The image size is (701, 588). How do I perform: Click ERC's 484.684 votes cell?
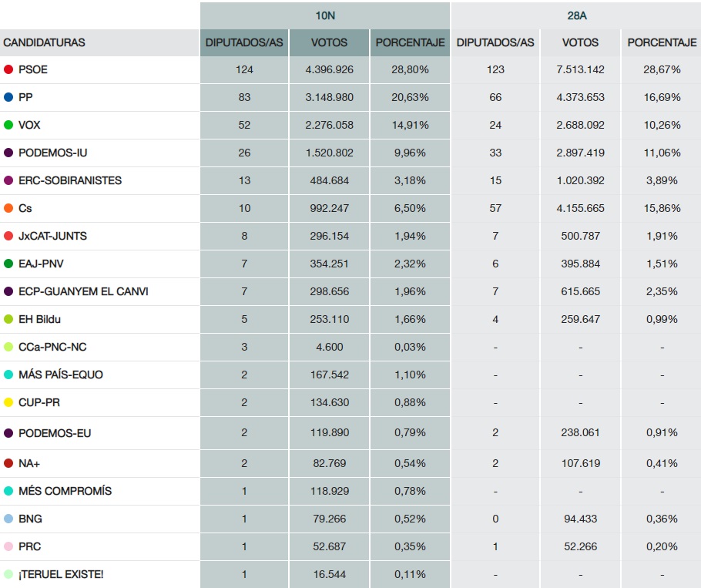329,180
